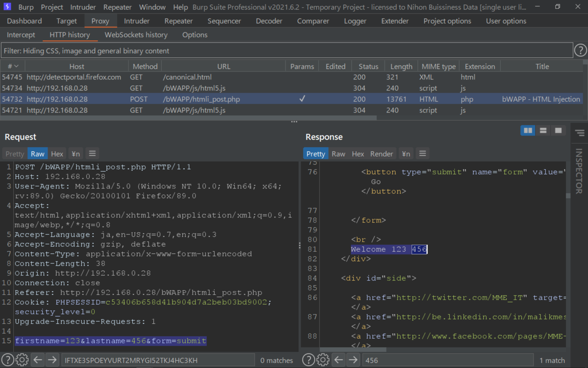588x368 pixels.
Task: Switch to the Intruder tool tab
Action: [137, 21]
